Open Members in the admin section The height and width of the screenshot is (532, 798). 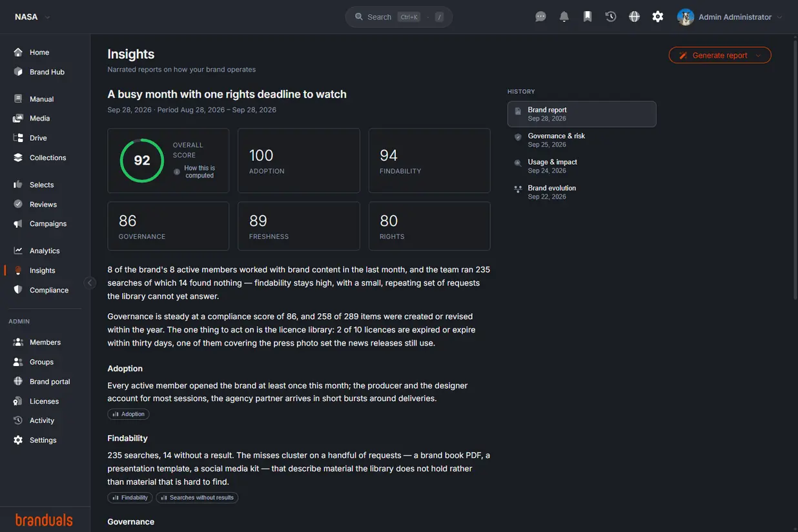(x=45, y=342)
